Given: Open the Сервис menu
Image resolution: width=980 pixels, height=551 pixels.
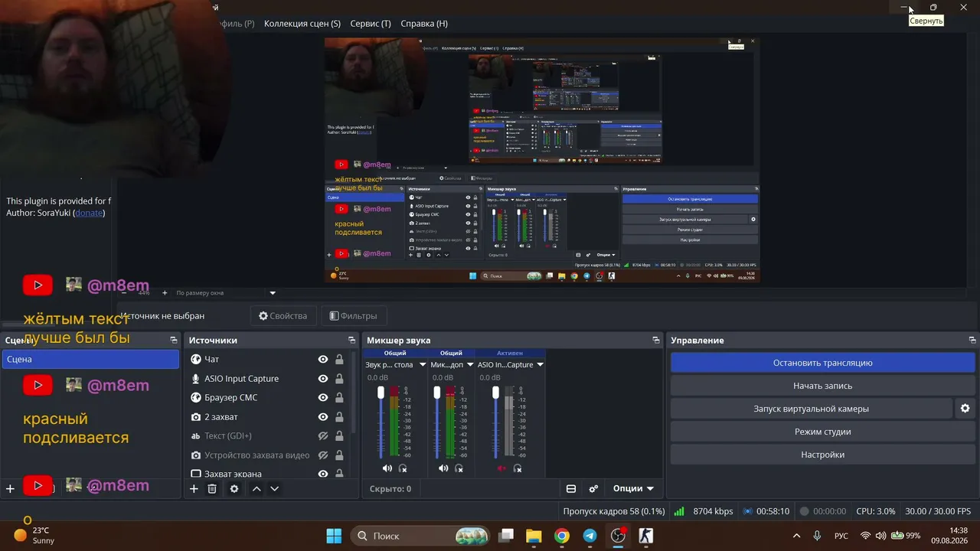Looking at the screenshot, I should pos(371,24).
